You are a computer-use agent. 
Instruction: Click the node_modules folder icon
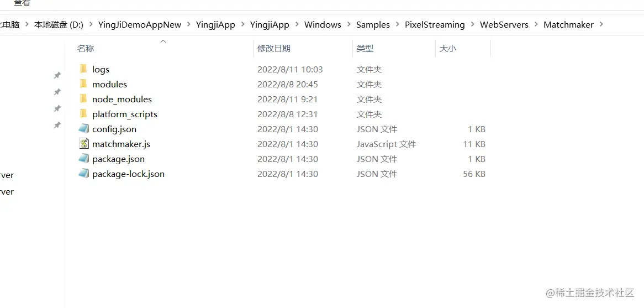coord(83,99)
